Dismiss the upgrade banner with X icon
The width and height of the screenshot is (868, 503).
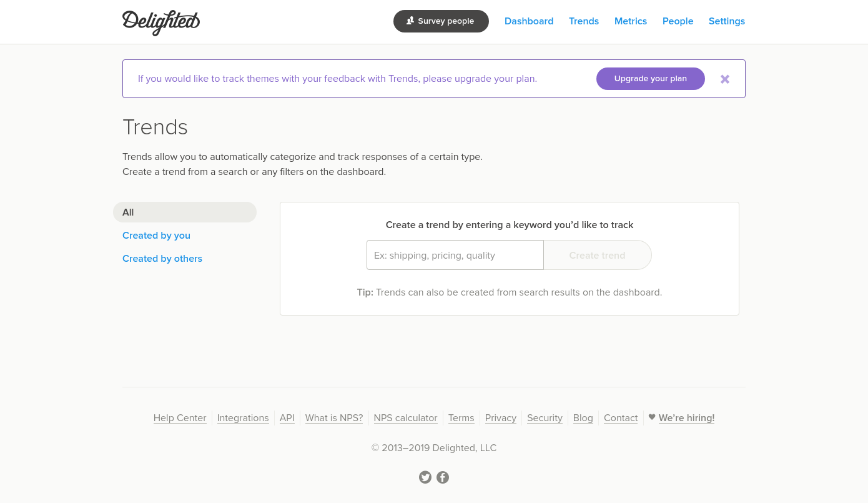pyautogui.click(x=725, y=79)
